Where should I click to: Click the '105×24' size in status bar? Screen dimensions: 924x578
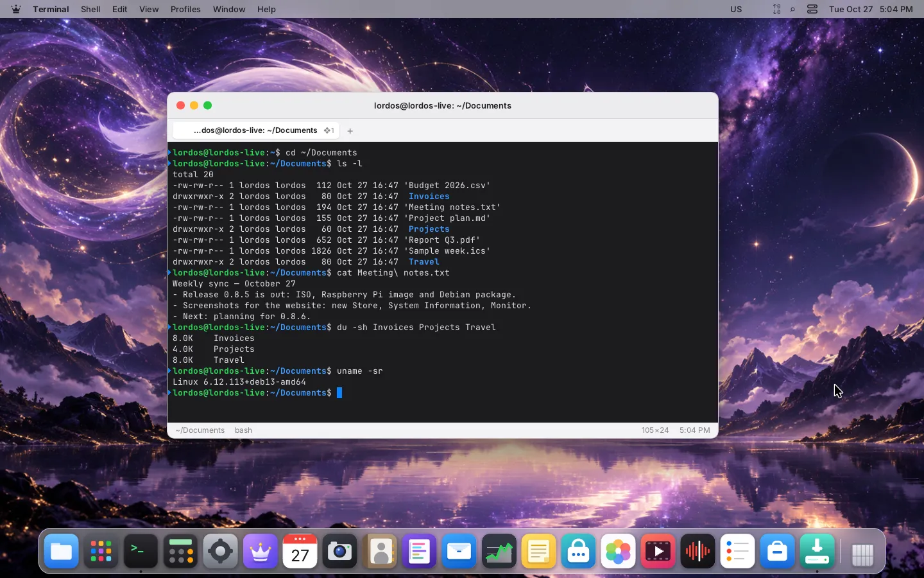655,430
